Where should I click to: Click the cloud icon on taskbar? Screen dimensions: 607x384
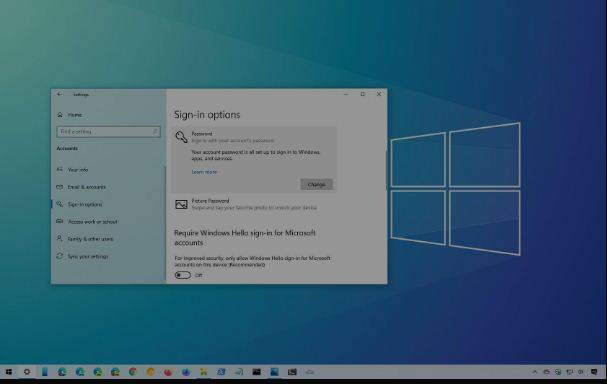pyautogui.click(x=310, y=372)
